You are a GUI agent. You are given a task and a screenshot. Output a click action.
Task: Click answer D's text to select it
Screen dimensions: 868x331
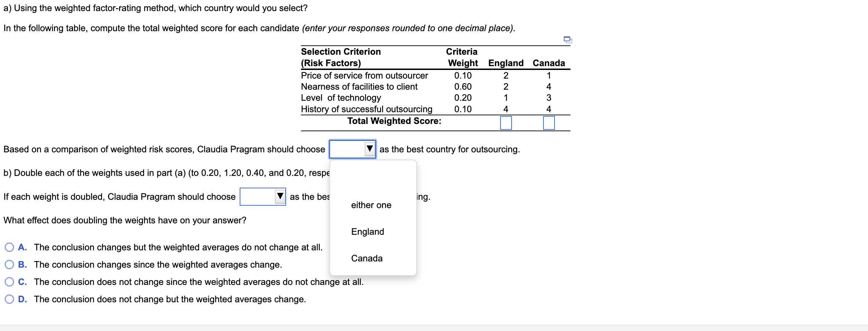click(x=170, y=299)
